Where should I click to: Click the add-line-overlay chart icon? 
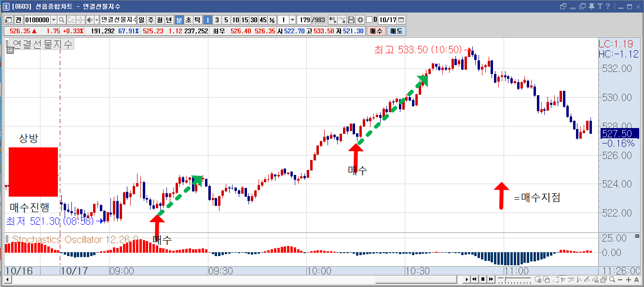[x=342, y=20]
